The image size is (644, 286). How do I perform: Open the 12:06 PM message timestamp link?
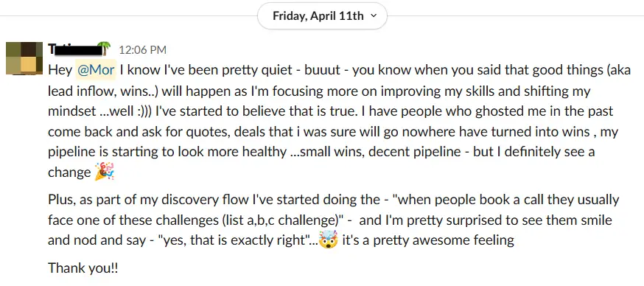pyautogui.click(x=142, y=50)
